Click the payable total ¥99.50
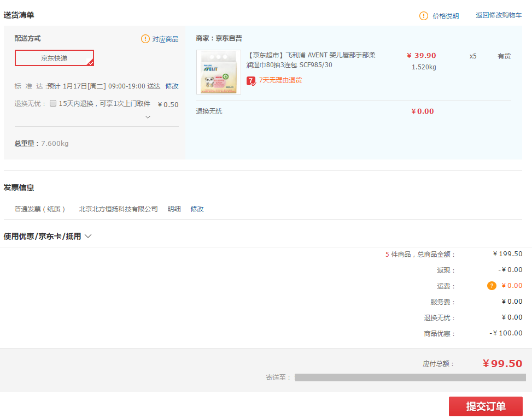This screenshot has height=419, width=532. point(502,363)
